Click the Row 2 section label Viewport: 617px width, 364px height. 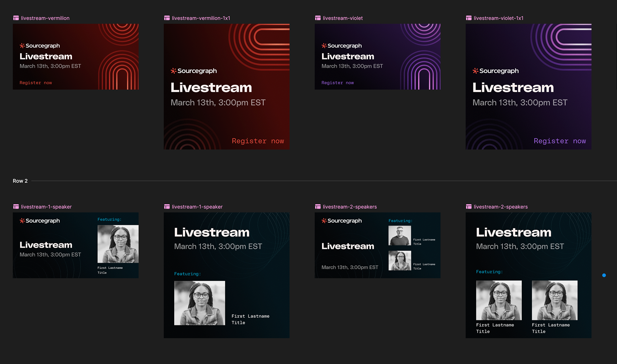click(20, 181)
